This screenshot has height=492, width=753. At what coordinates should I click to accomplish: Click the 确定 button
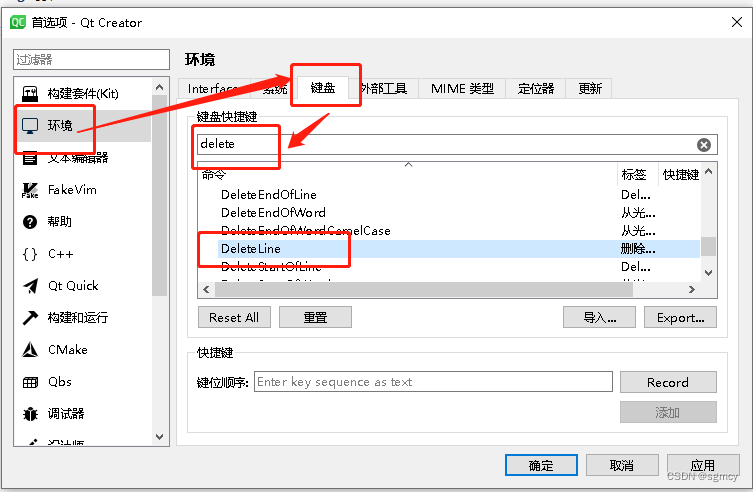coord(541,465)
